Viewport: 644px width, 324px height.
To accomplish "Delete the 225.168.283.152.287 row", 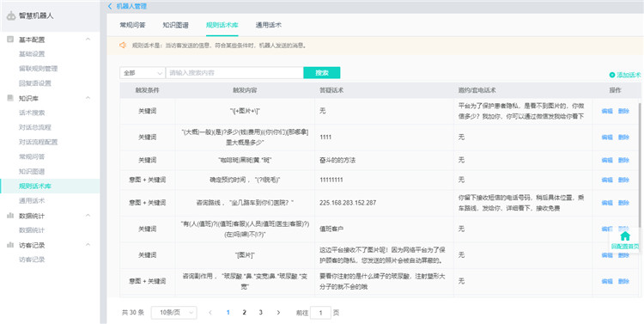I will pyautogui.click(x=623, y=203).
